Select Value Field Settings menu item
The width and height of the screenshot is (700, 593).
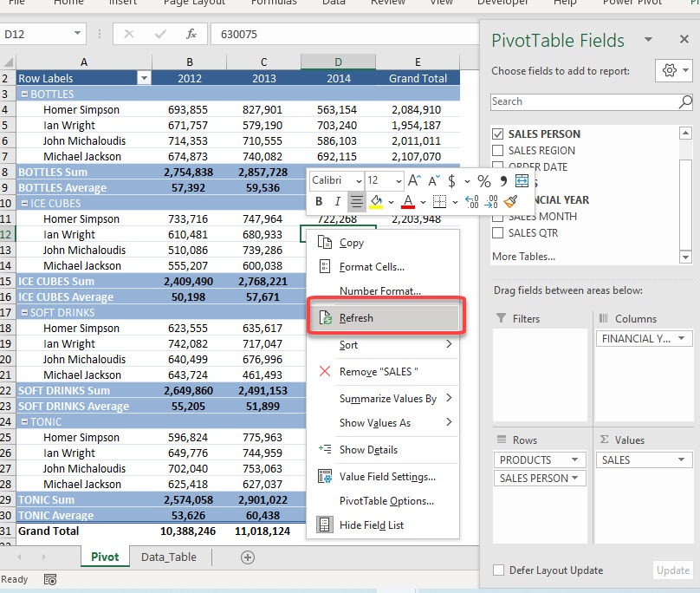click(383, 476)
